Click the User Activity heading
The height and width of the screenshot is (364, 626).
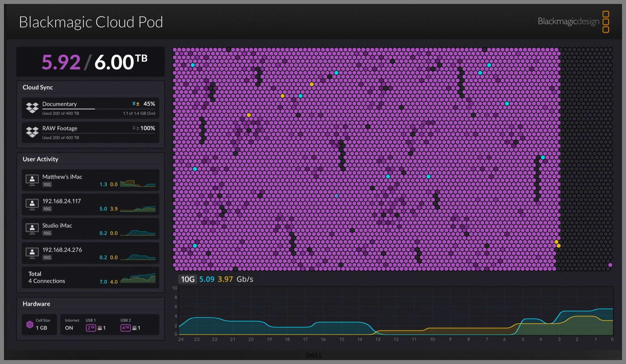click(x=40, y=159)
